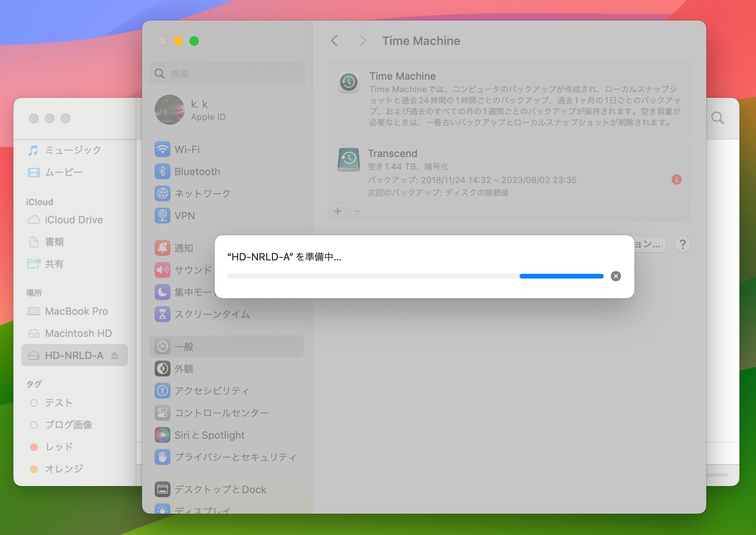Open ミュージック in Finder sidebar

(75, 150)
